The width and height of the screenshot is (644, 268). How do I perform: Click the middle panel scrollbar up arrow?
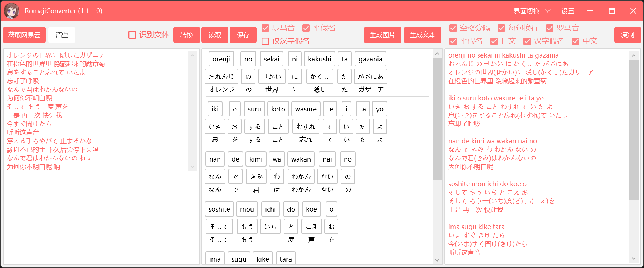[x=437, y=54]
